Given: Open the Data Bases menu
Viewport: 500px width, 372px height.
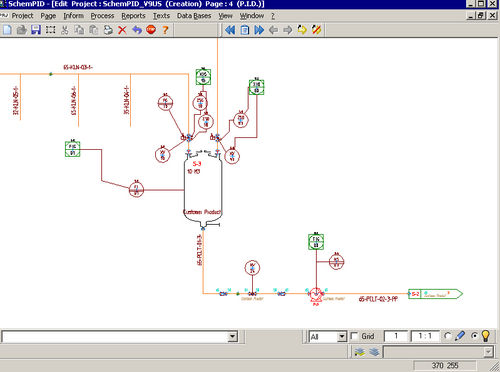Looking at the screenshot, I should click(194, 16).
